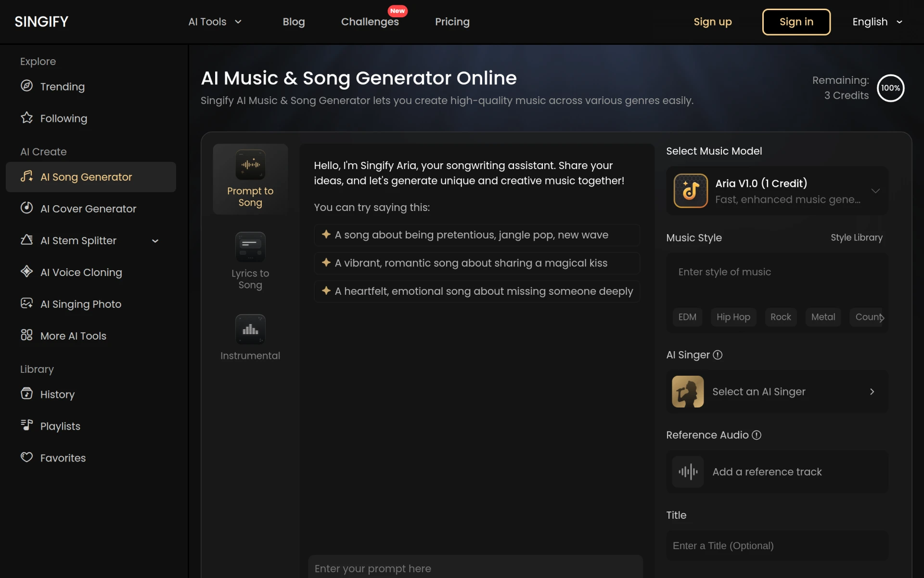Open the Challenges menu item
924x578 pixels.
pyautogui.click(x=370, y=22)
